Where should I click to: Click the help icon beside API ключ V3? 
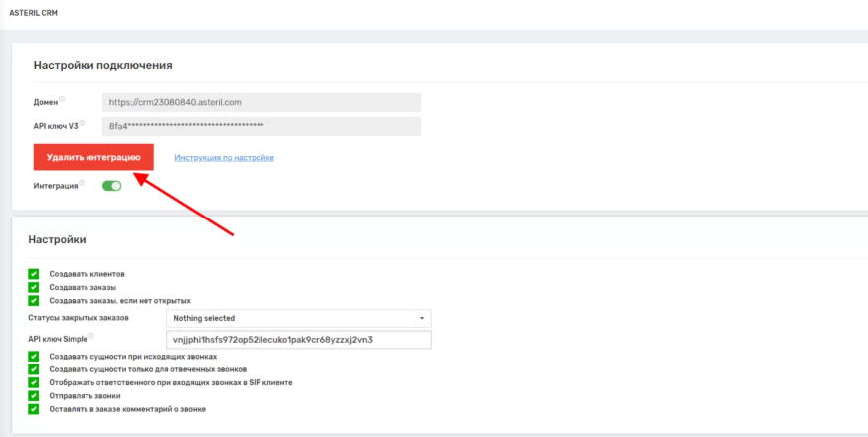[82, 123]
